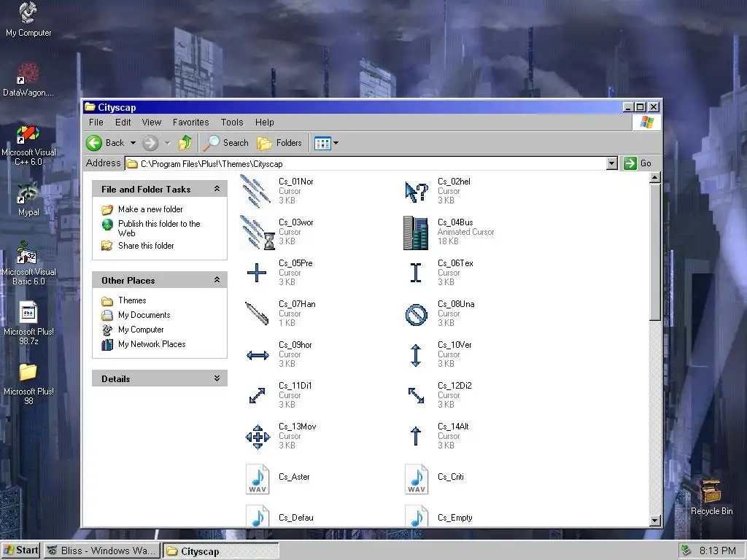Click the Cityscap taskbar button
This screenshot has height=560, width=747.
pos(220,551)
